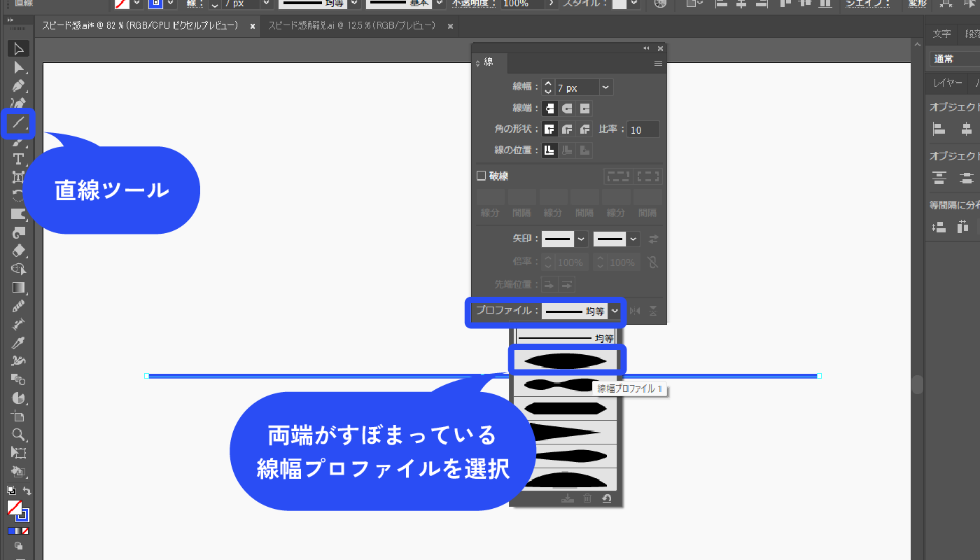
Task: Select the 均等 uniform profile entry
Action: tap(566, 338)
